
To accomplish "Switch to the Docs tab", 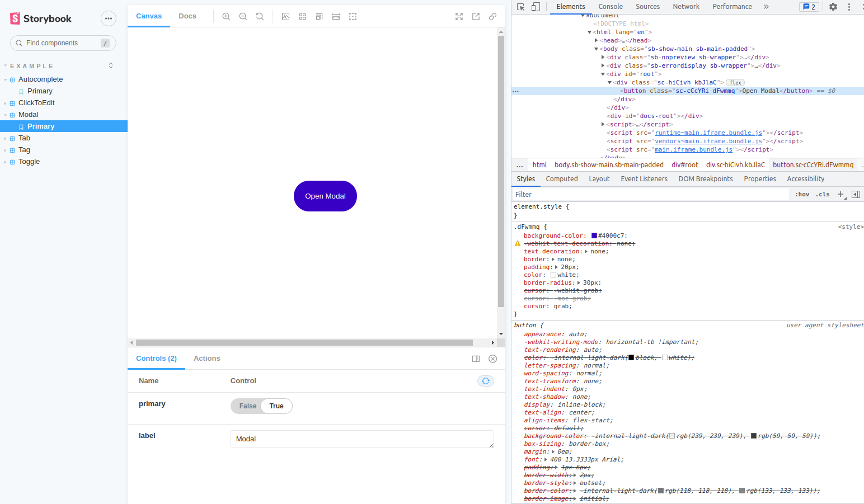I will point(187,16).
